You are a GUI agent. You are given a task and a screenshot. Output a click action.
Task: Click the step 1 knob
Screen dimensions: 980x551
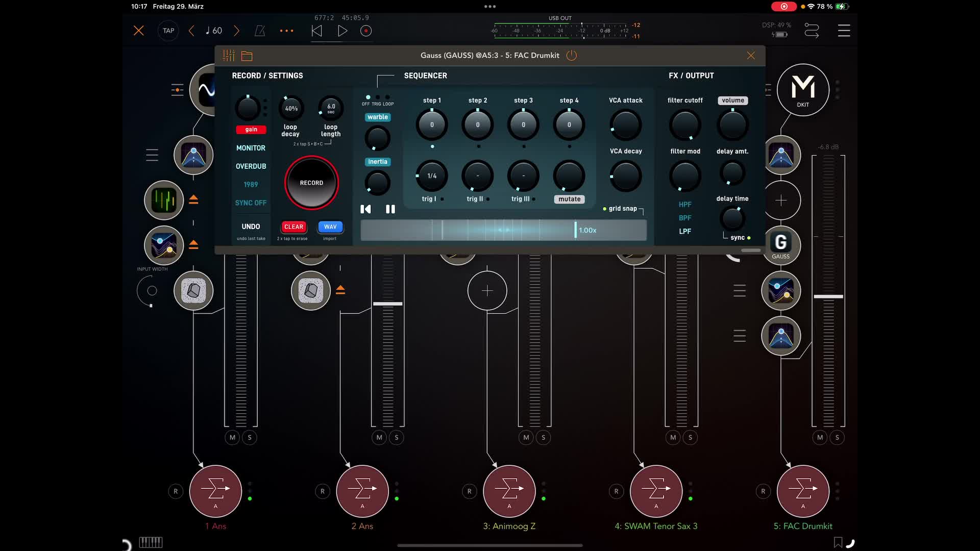click(432, 124)
